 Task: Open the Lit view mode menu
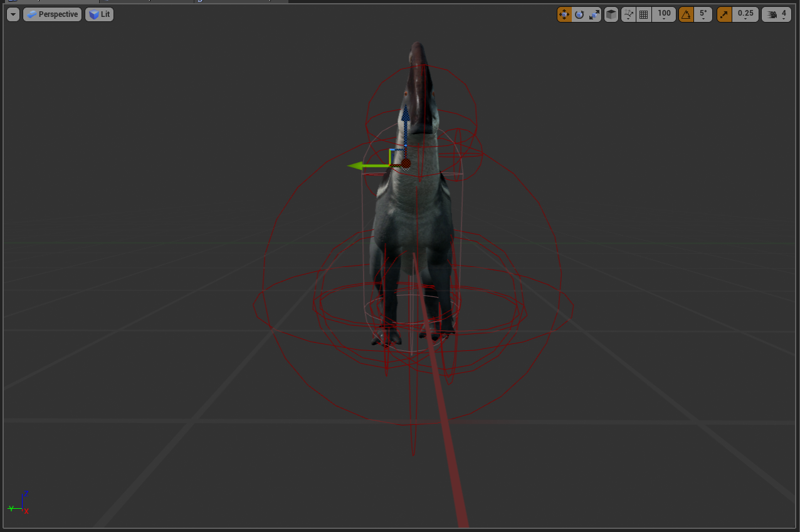(100, 14)
